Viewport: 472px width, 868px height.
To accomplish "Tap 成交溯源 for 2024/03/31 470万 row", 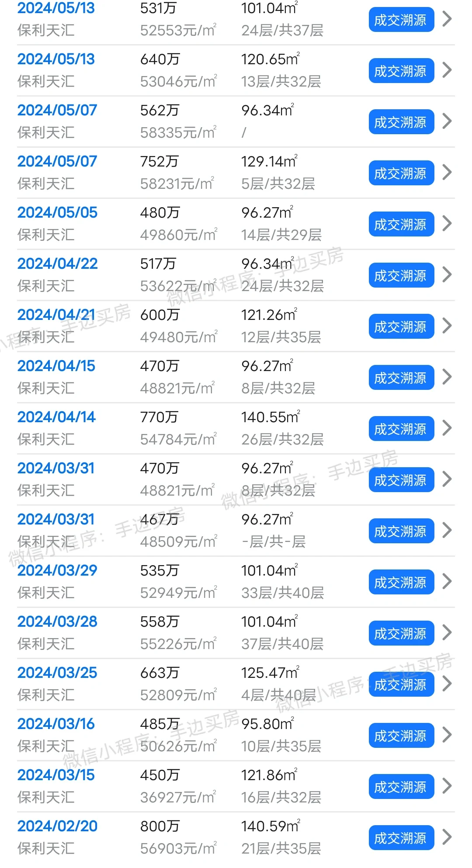I will (401, 480).
